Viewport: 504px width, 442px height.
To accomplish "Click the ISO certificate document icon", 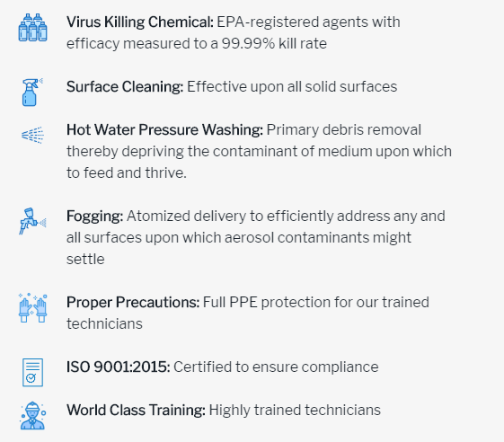I will tap(32, 372).
